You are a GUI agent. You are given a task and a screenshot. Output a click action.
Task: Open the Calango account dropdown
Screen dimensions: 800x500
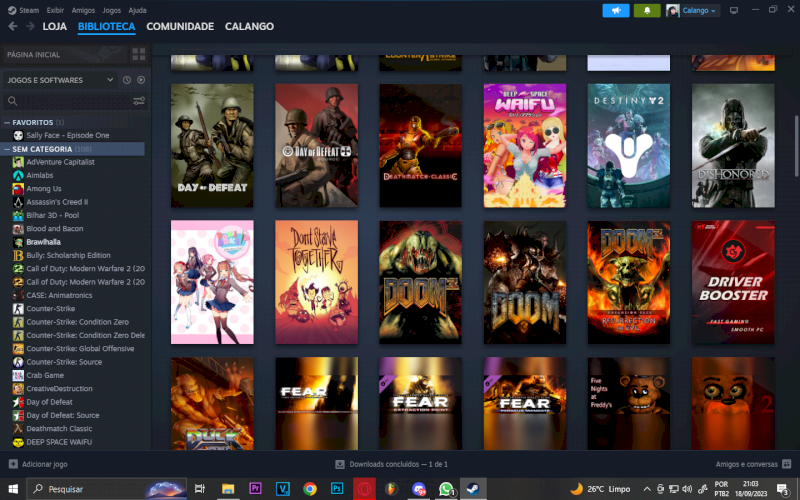tap(692, 10)
